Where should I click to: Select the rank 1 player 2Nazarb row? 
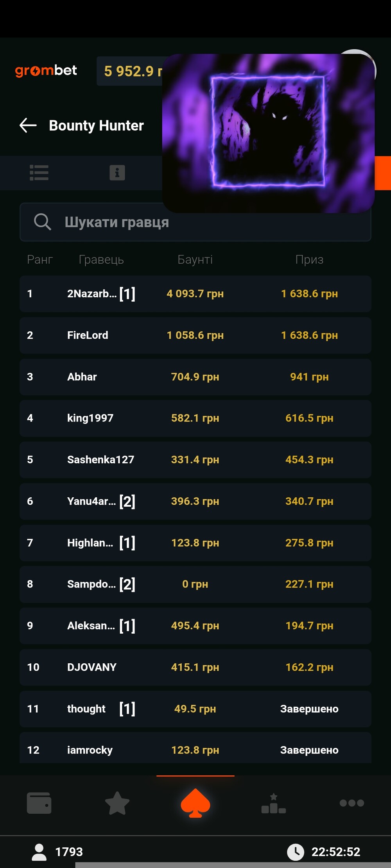point(195,294)
